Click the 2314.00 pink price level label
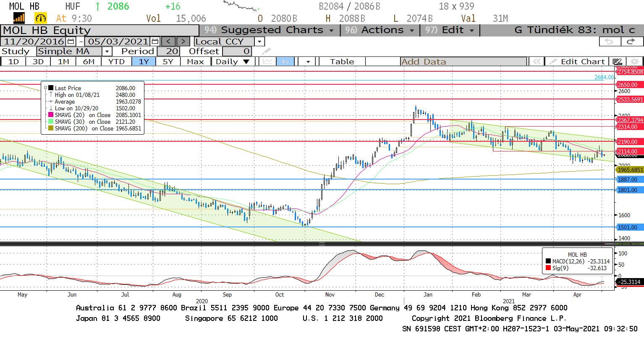The height and width of the screenshot is (341, 644). [629, 127]
